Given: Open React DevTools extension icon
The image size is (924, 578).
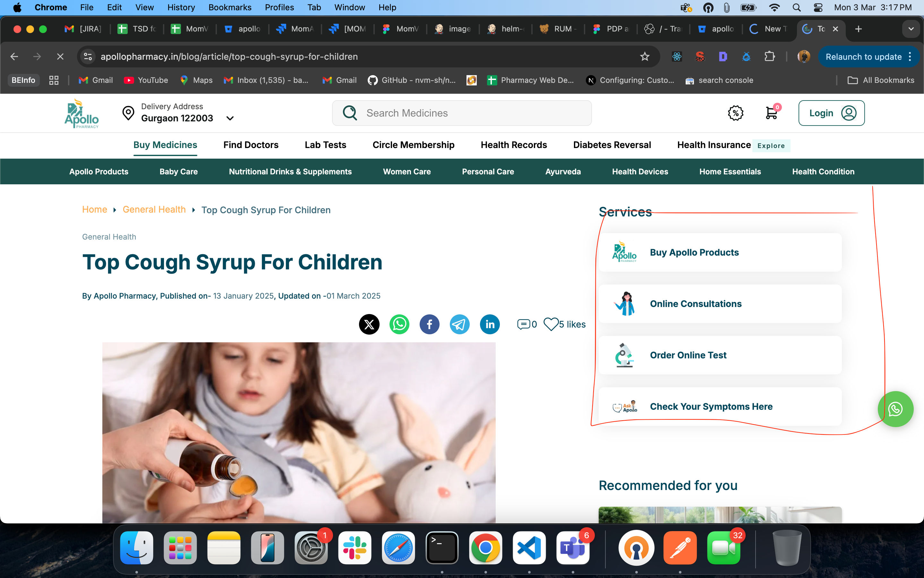Looking at the screenshot, I should (677, 57).
